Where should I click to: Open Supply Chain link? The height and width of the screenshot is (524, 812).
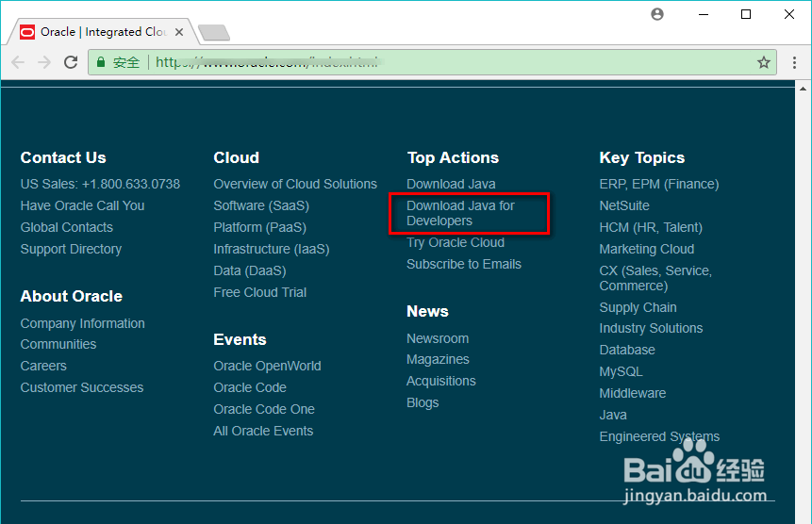(638, 308)
